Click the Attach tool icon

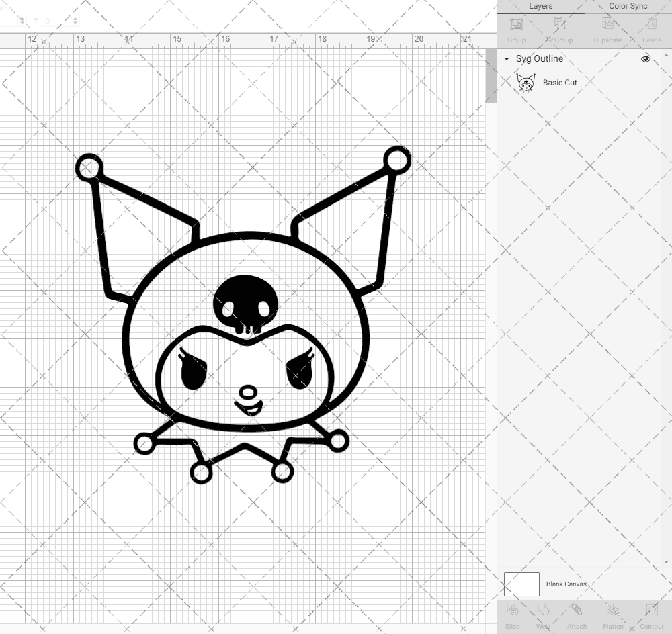(577, 610)
